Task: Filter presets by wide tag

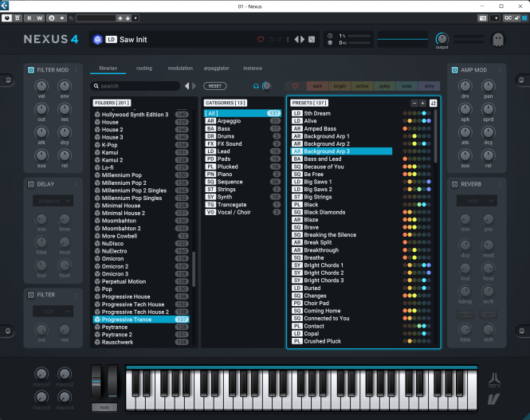Action: [406, 86]
